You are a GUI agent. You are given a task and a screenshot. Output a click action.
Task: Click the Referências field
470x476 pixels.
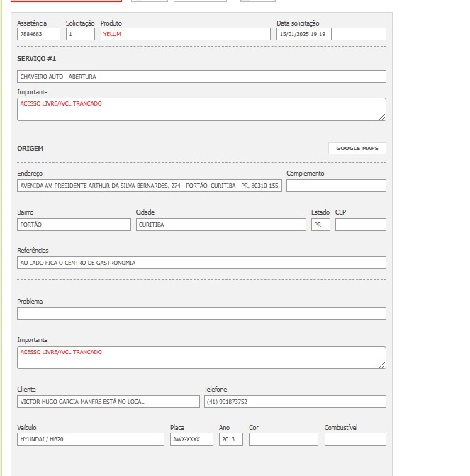pyautogui.click(x=201, y=263)
